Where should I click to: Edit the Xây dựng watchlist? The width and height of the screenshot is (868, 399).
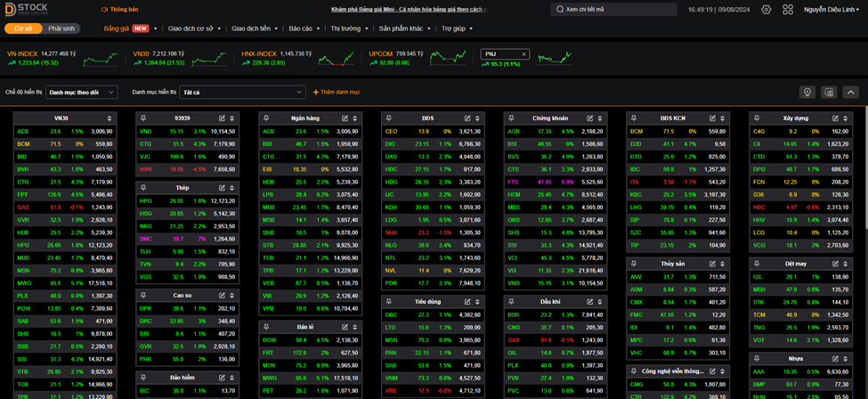[x=837, y=118]
